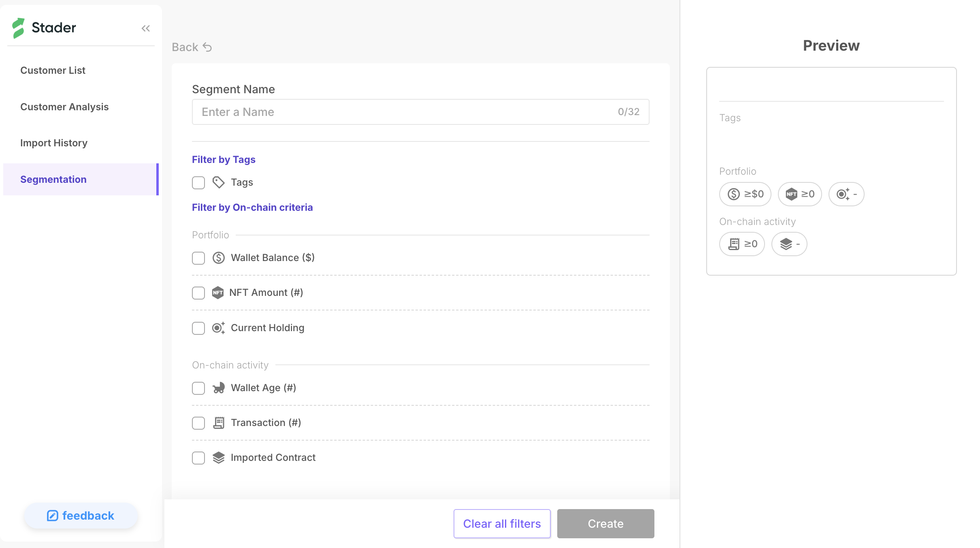
Task: Click the Current Holding target icon
Action: 218,328
